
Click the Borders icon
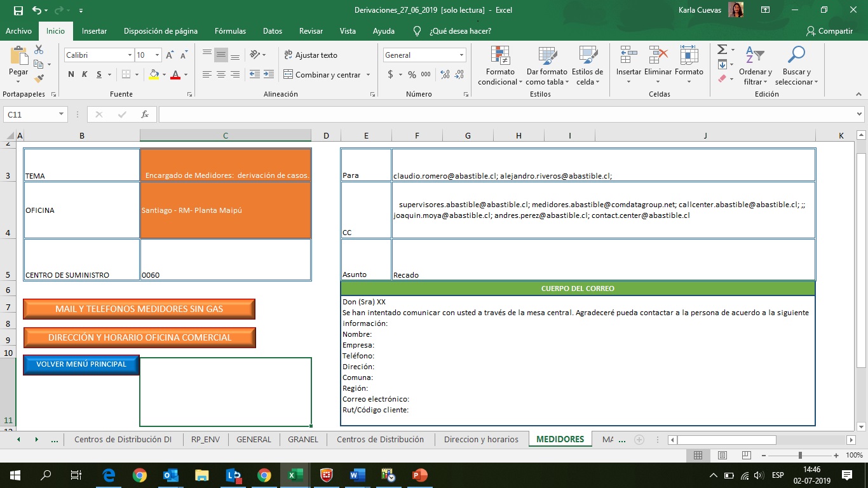126,74
